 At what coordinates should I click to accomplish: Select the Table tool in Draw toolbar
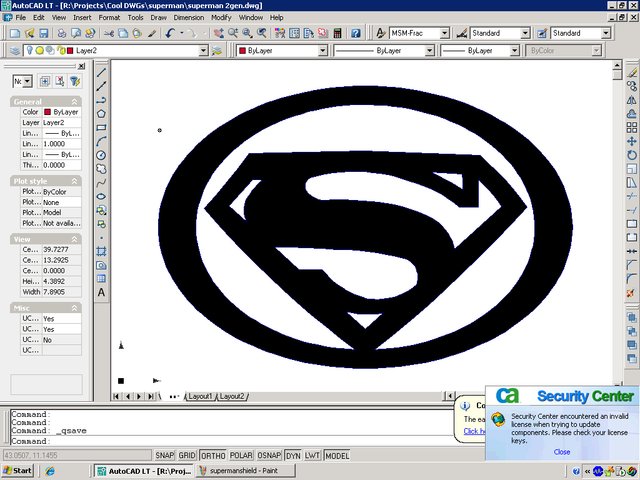coord(101,279)
